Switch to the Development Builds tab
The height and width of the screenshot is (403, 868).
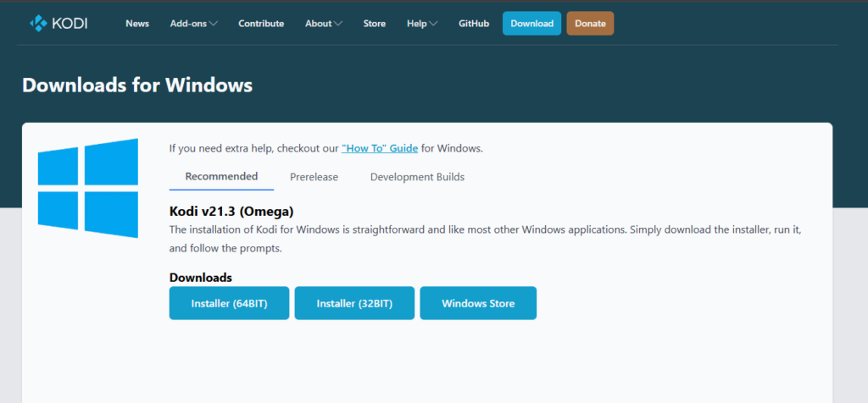pyautogui.click(x=417, y=177)
